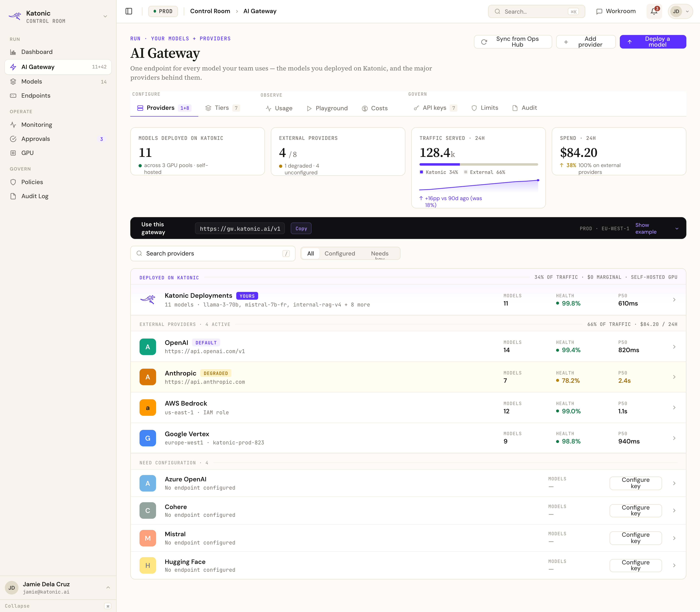Screen dimensions: 700x612
Task: Click the JD avatar in top bar
Action: click(676, 11)
